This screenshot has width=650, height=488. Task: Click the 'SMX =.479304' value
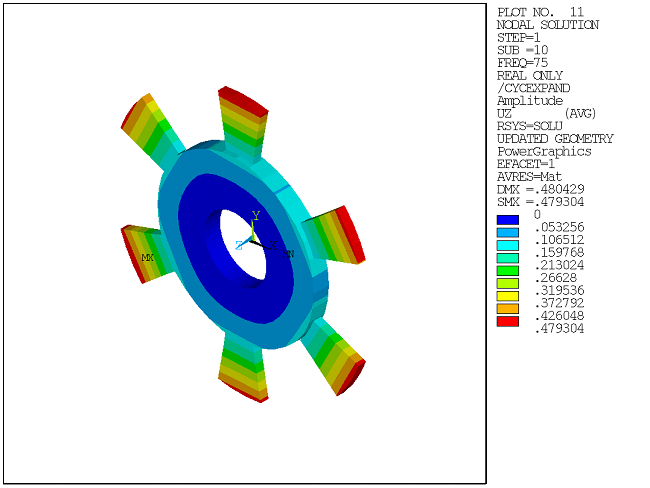click(541, 202)
